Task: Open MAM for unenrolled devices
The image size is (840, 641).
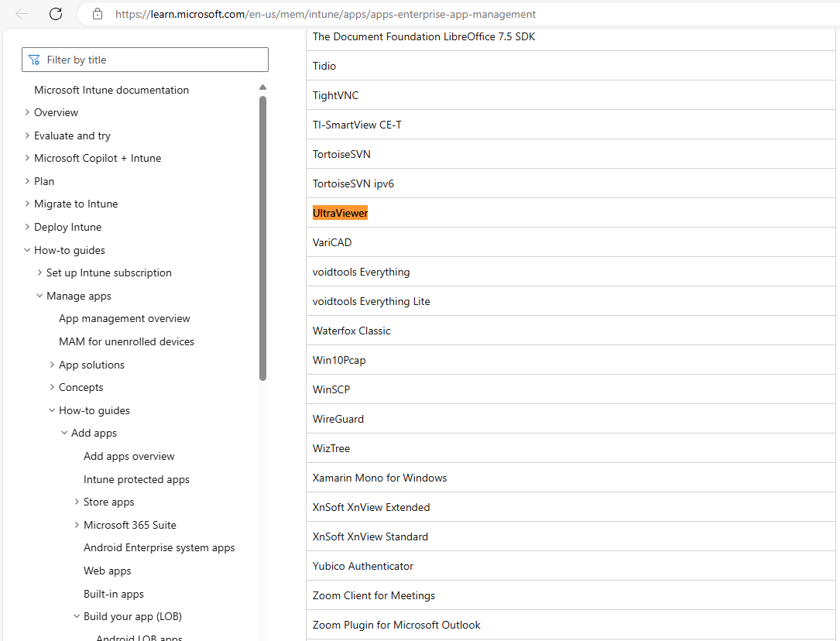Action: tap(126, 341)
